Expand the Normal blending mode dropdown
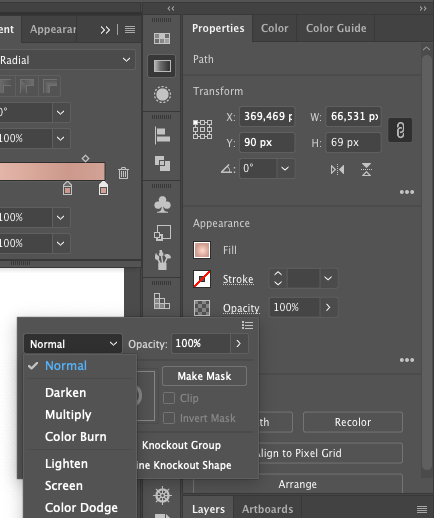The height and width of the screenshot is (518, 434). [73, 344]
